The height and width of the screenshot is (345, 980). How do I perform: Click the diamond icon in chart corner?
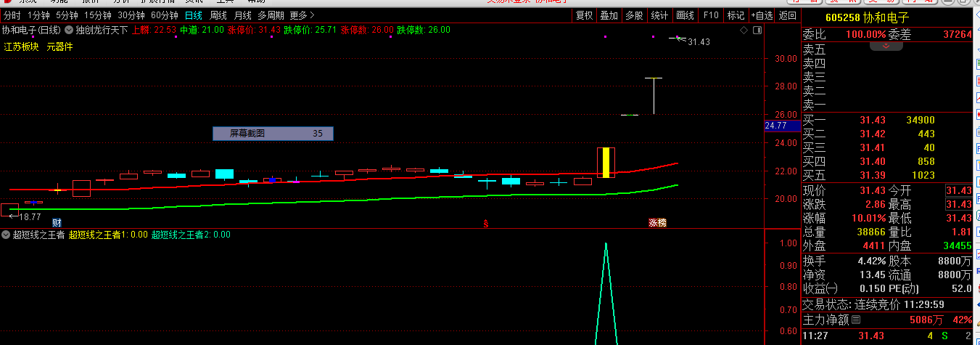point(743,31)
